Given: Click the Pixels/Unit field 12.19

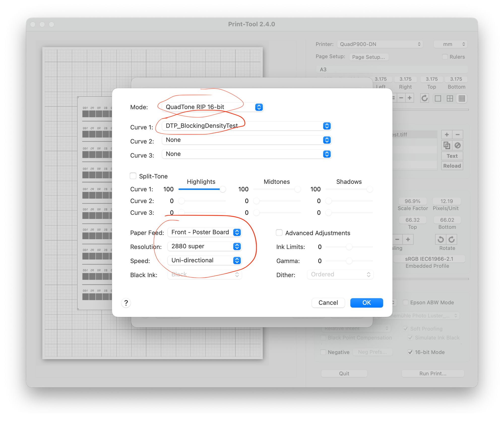Looking at the screenshot, I should click(x=447, y=201).
